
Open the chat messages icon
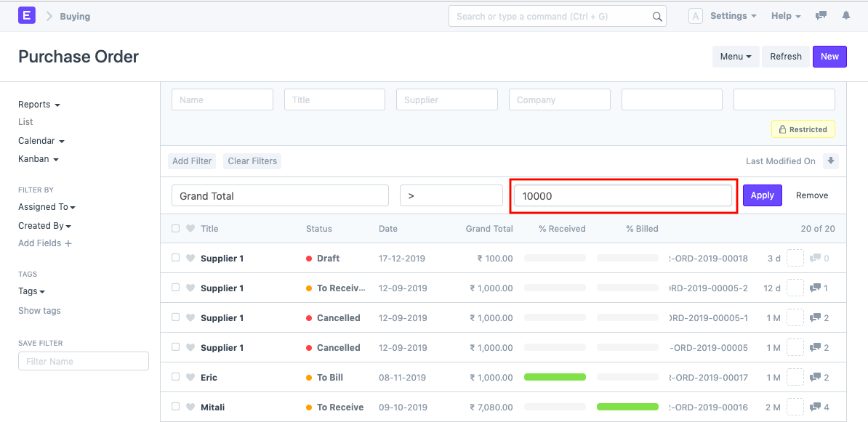(821, 15)
